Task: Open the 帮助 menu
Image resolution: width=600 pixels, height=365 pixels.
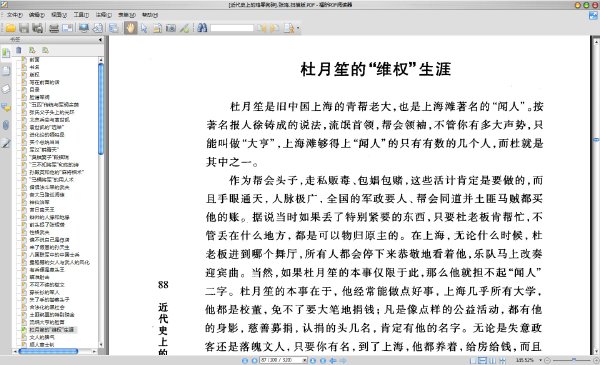Action: (149, 15)
